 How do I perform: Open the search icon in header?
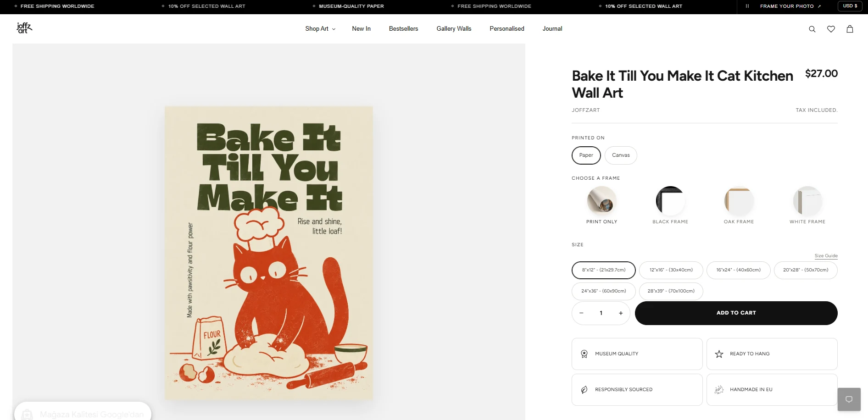(x=812, y=29)
